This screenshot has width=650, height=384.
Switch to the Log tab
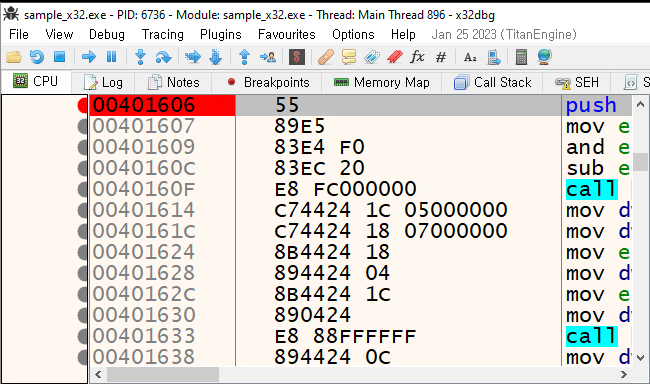pos(103,83)
